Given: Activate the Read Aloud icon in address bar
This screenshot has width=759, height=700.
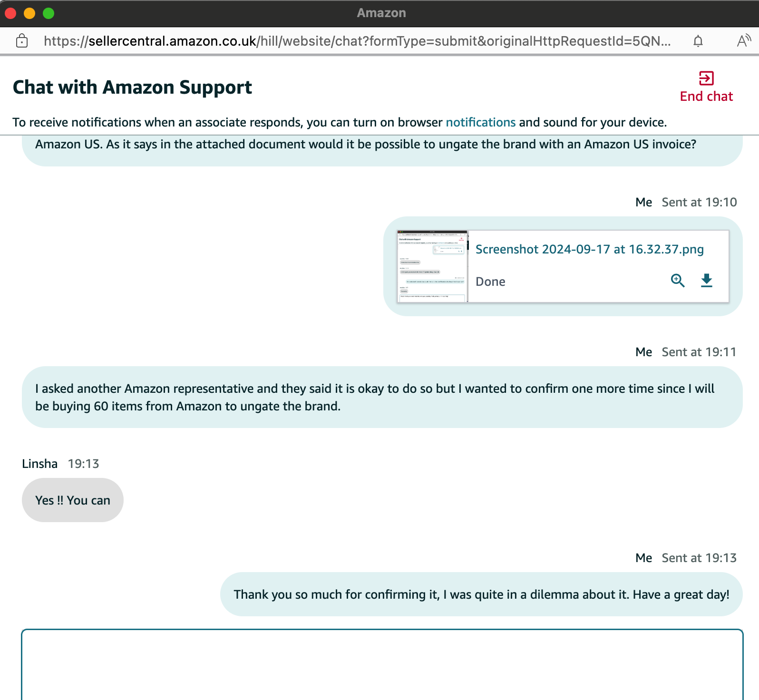Looking at the screenshot, I should (x=744, y=41).
